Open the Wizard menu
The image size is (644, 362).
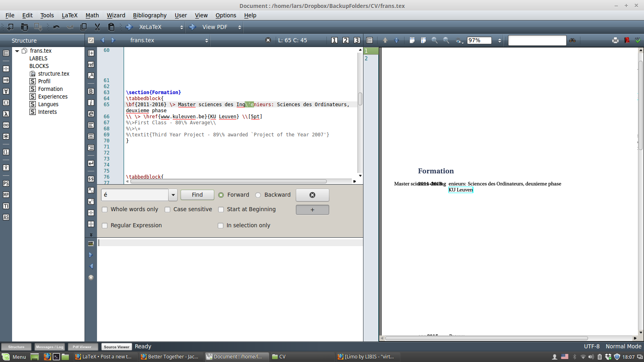coord(116,15)
